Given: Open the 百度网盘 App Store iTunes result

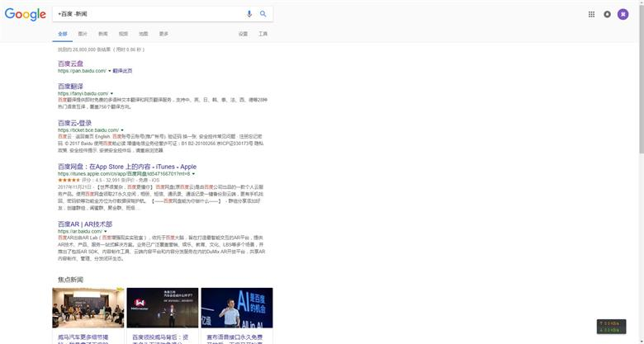Looking at the screenshot, I should point(127,167).
